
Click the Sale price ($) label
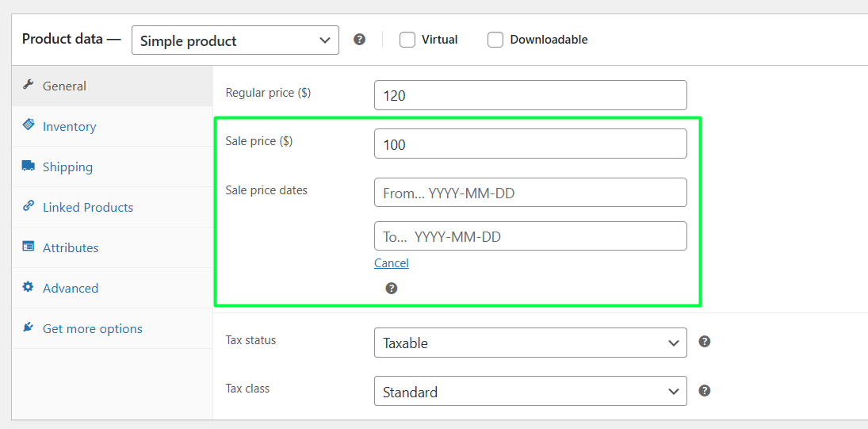259,141
